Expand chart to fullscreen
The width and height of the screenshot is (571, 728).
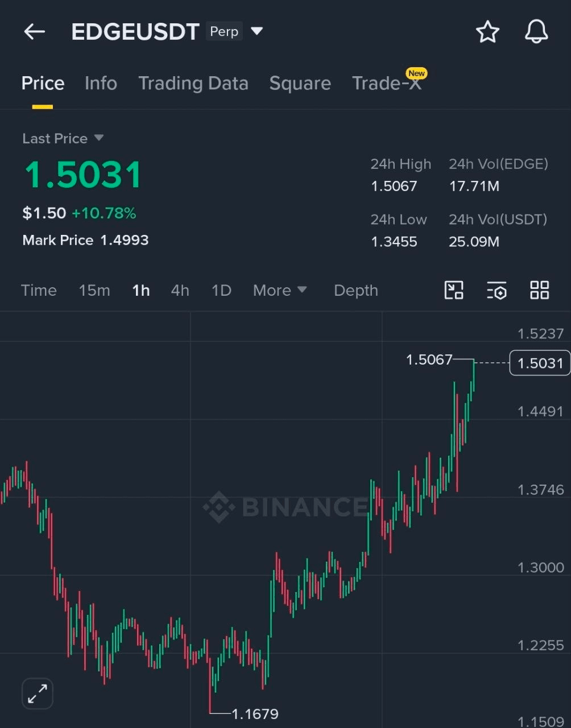pos(38,693)
